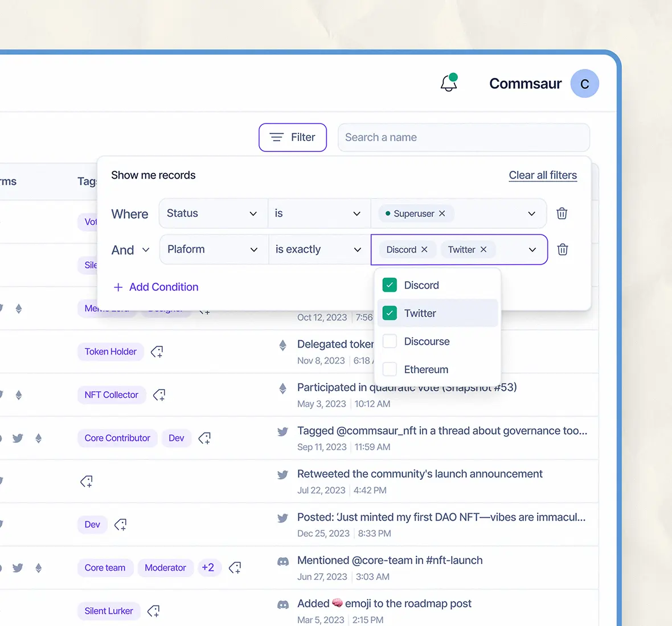Click the Core team tag
Viewport: 672px width, 626px height.
pyautogui.click(x=105, y=568)
